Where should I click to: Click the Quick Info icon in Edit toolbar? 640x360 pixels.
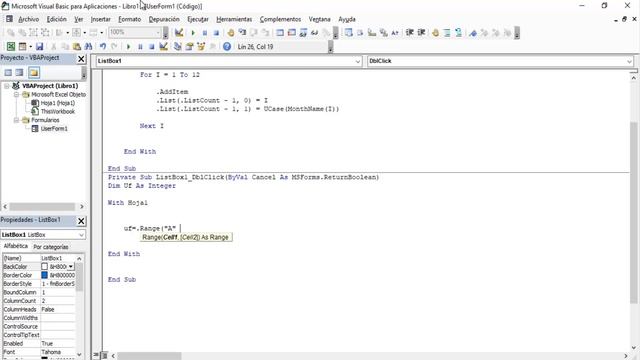tap(372, 33)
